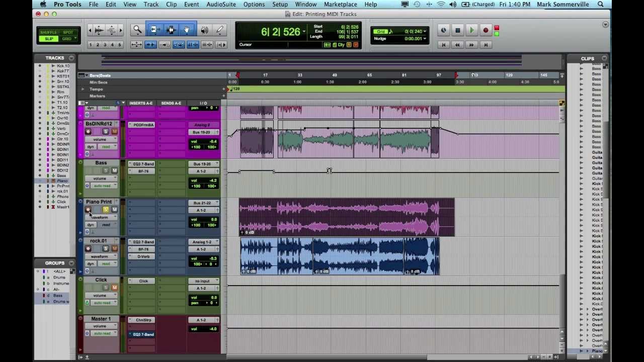Click the Fast Forward transport button
Image resolution: width=644 pixels, height=362 pixels.
coord(471,45)
